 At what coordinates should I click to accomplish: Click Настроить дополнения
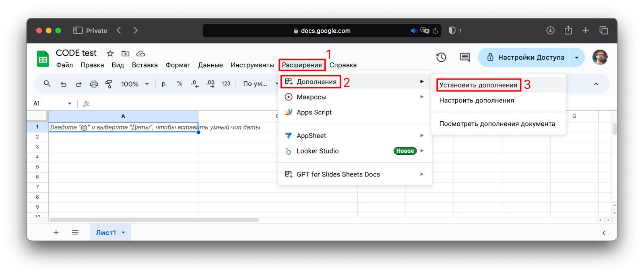click(498, 100)
